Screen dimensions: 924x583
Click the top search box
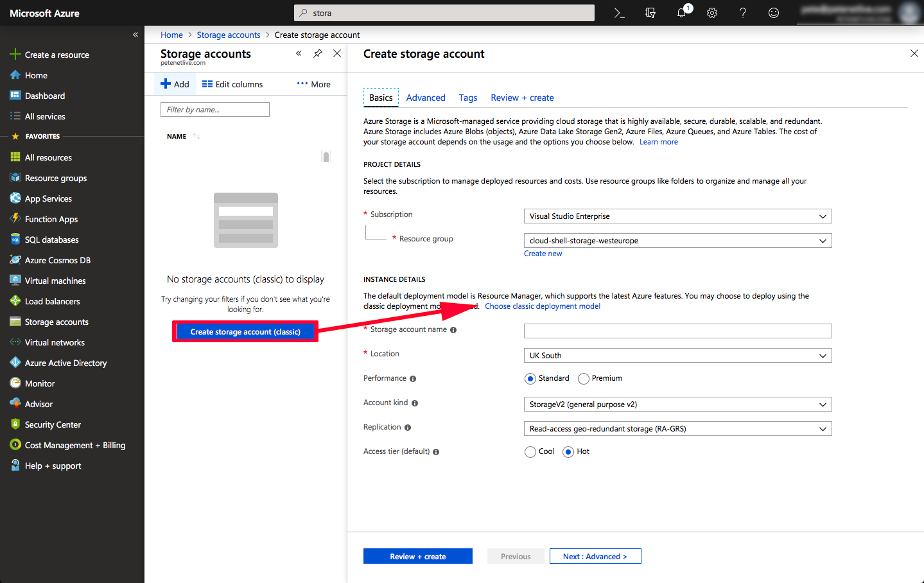coord(444,13)
